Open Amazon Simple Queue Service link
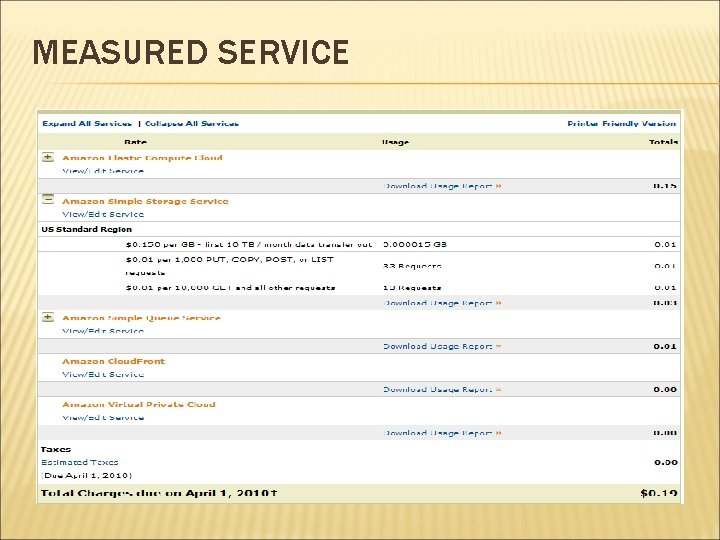This screenshot has width=720, height=540. [x=141, y=318]
